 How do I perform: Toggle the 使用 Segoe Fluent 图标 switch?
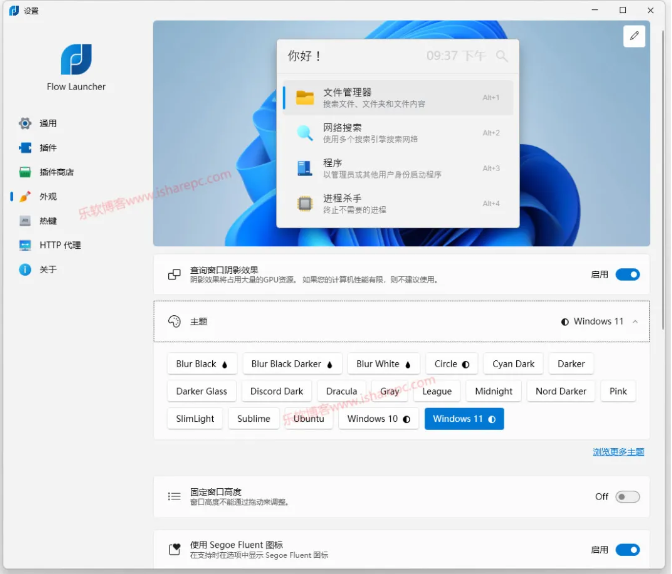point(627,550)
